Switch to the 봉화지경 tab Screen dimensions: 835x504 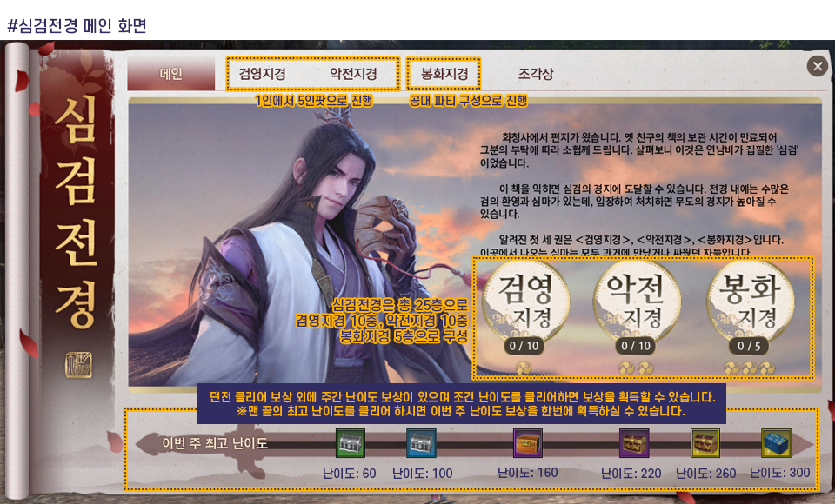pyautogui.click(x=444, y=74)
